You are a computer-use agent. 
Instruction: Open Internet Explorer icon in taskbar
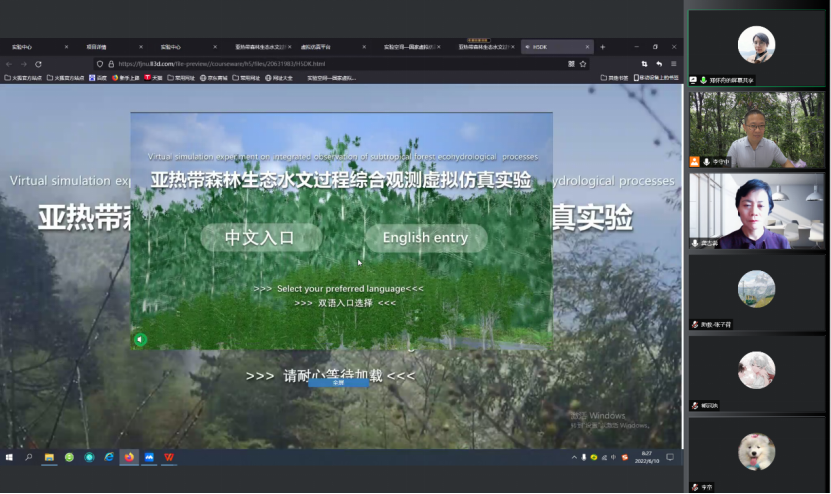(x=109, y=457)
